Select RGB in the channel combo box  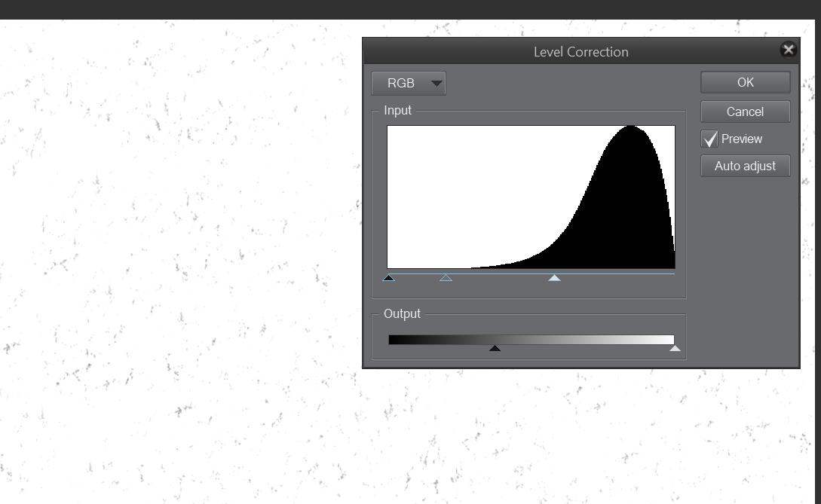coord(400,83)
